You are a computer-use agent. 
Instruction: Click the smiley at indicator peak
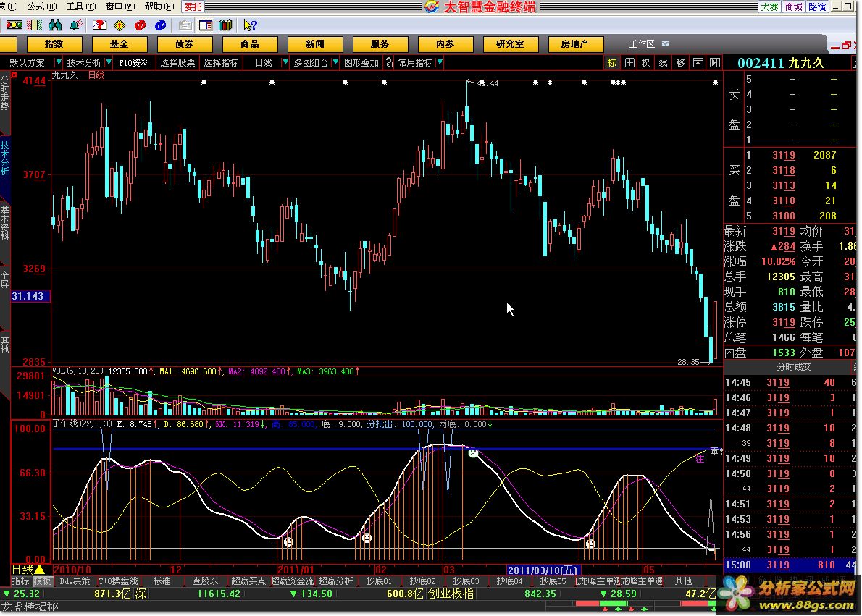pos(473,453)
